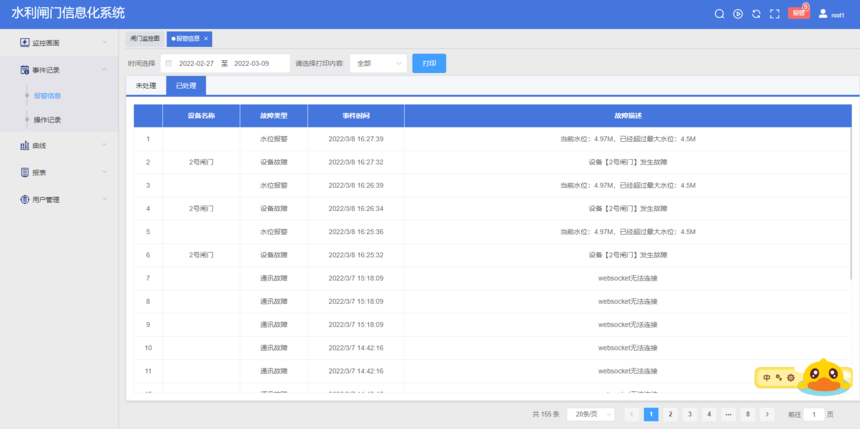Click the 共 155 条 total count
This screenshot has height=429, width=860.
click(x=545, y=414)
